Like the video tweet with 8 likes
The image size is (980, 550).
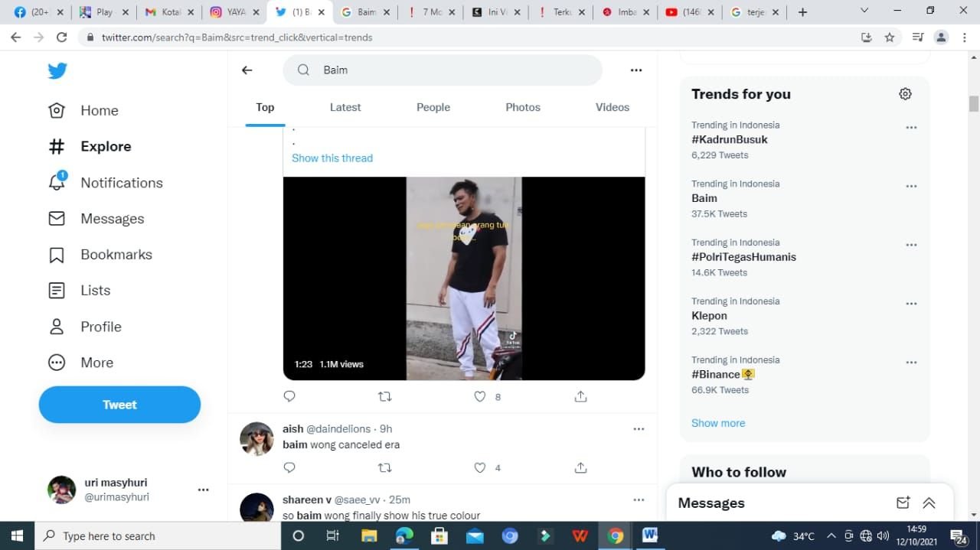click(480, 396)
